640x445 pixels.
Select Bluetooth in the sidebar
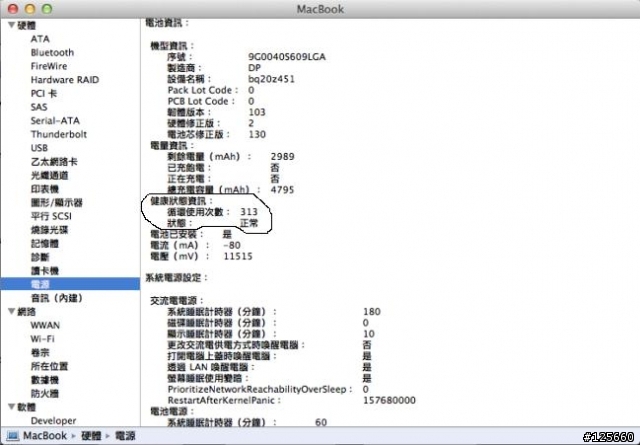tap(52, 53)
